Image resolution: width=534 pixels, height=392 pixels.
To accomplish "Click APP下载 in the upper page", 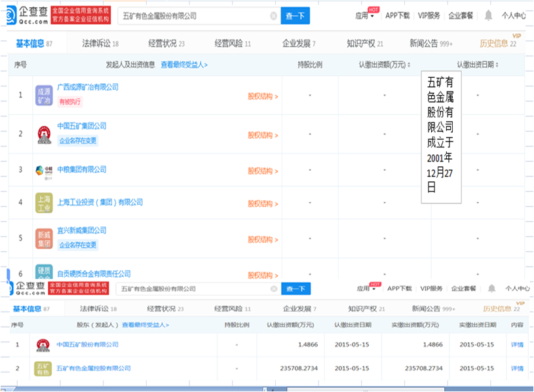I will tap(398, 16).
